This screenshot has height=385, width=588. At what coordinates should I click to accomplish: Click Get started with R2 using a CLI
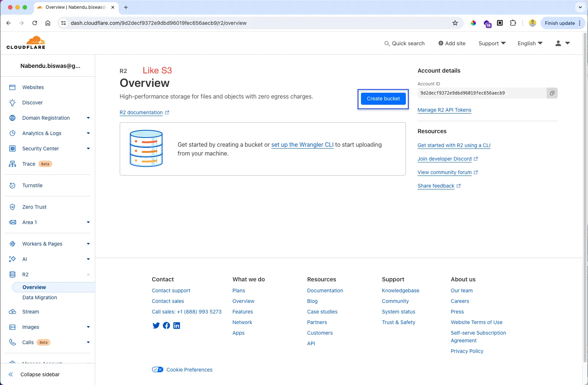tap(454, 145)
